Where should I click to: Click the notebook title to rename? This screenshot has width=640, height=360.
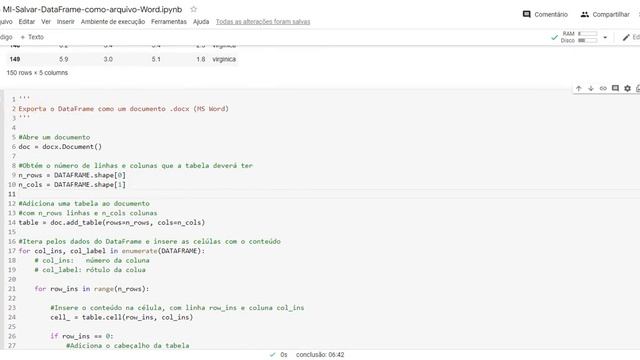(92, 9)
